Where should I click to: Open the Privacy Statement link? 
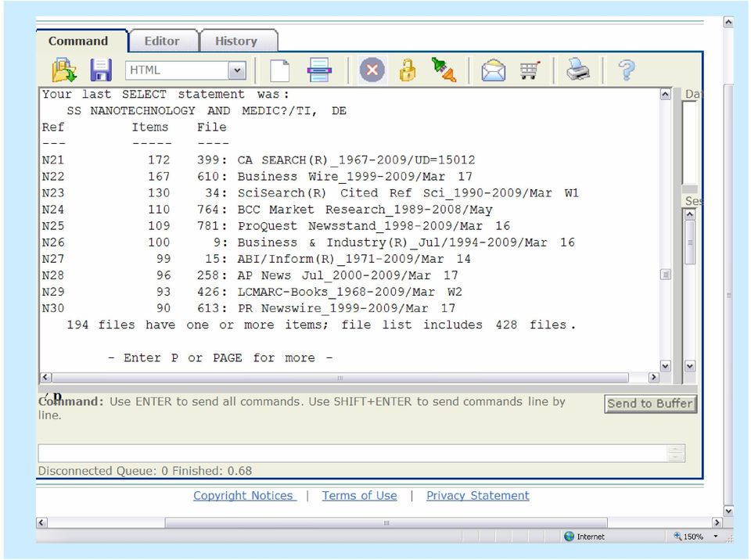477,496
